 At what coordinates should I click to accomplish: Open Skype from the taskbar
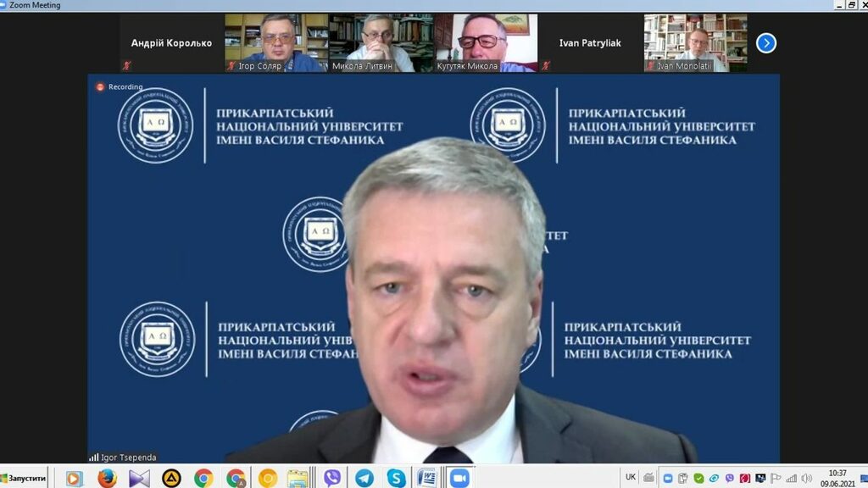point(396,478)
